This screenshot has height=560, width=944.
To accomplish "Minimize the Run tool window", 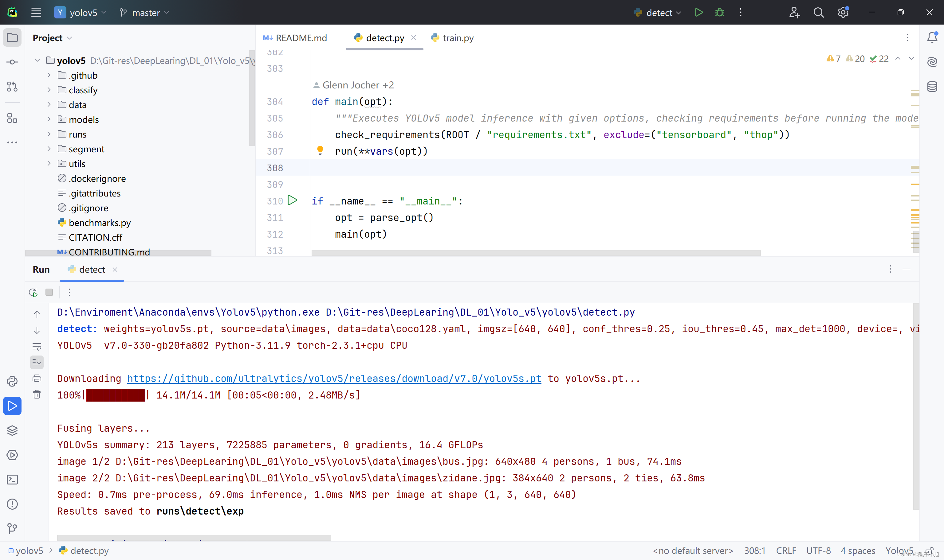I will pos(907,269).
